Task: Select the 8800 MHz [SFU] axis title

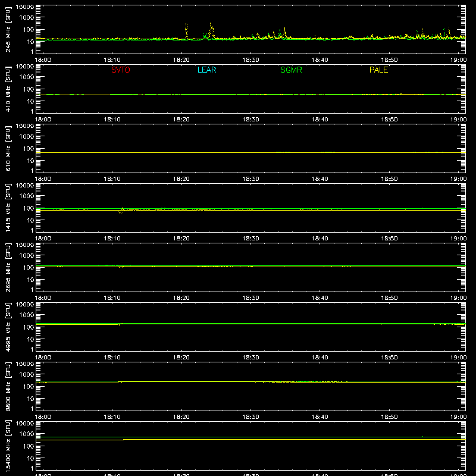Action: point(8,386)
